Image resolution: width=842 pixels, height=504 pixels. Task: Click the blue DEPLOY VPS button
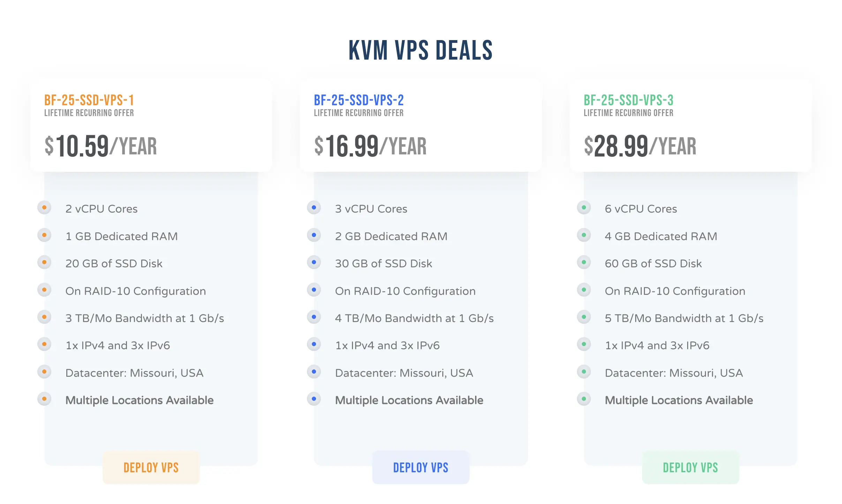pos(421,467)
